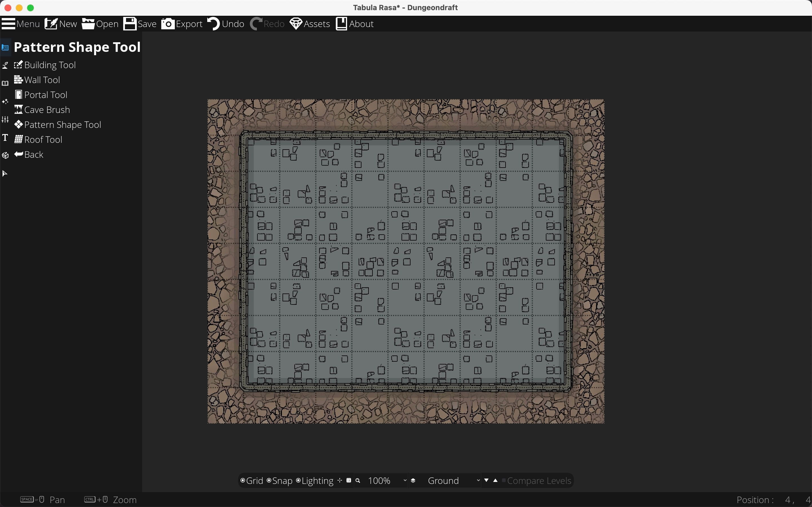This screenshot has width=812, height=507.
Task: Click the down arrow to go level down
Action: 487,480
